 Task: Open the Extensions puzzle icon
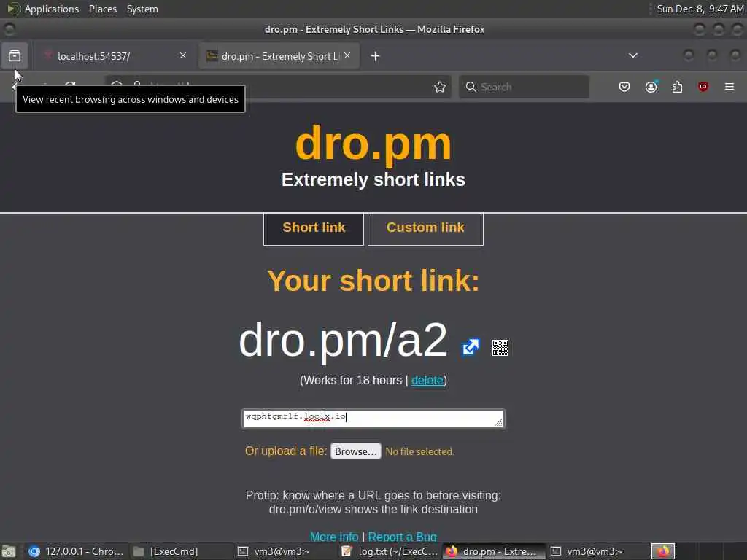677,87
